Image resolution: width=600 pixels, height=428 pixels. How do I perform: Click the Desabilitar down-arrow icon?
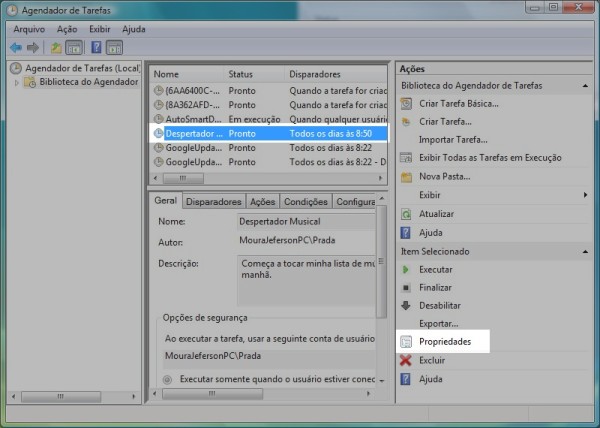[x=405, y=306]
